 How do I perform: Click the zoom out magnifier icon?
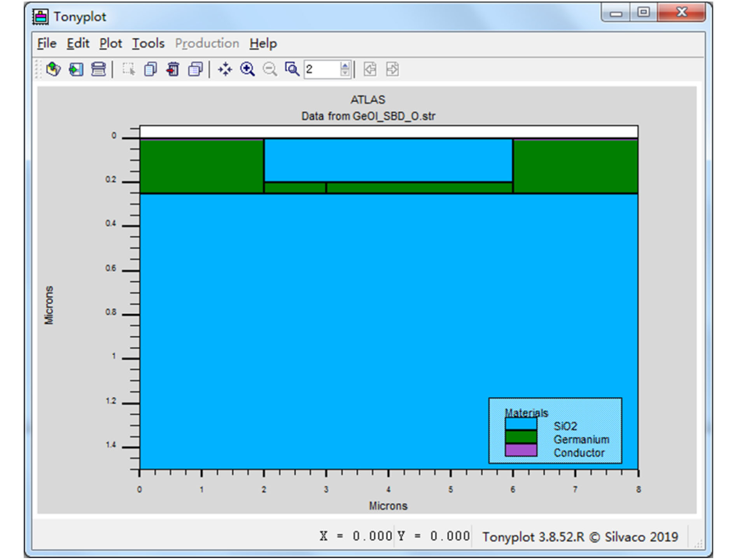click(270, 69)
